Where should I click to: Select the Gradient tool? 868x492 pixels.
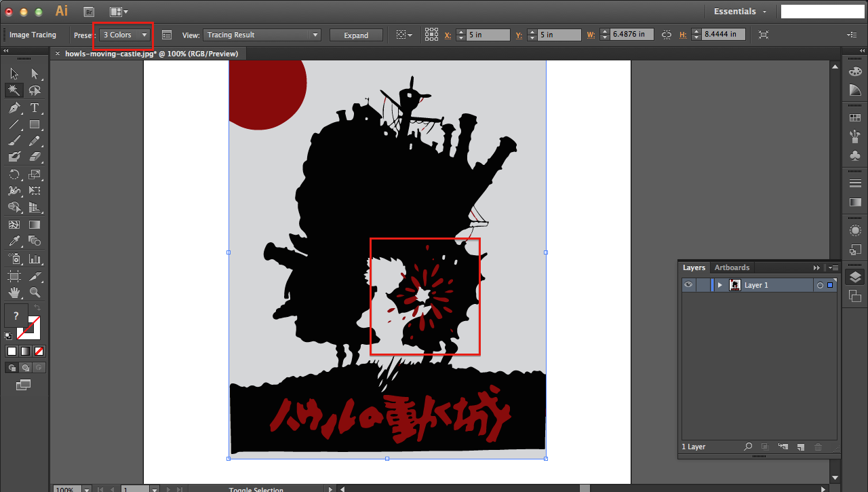click(35, 225)
